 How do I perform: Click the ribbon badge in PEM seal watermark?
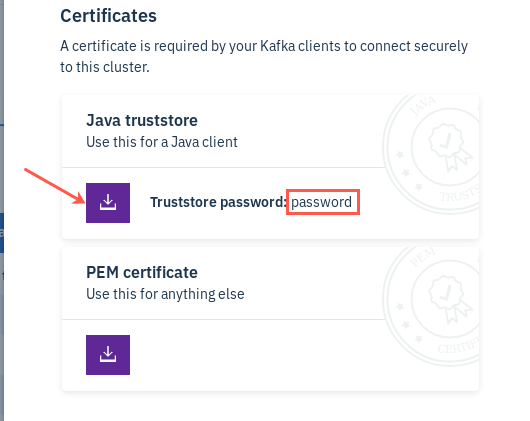450,299
